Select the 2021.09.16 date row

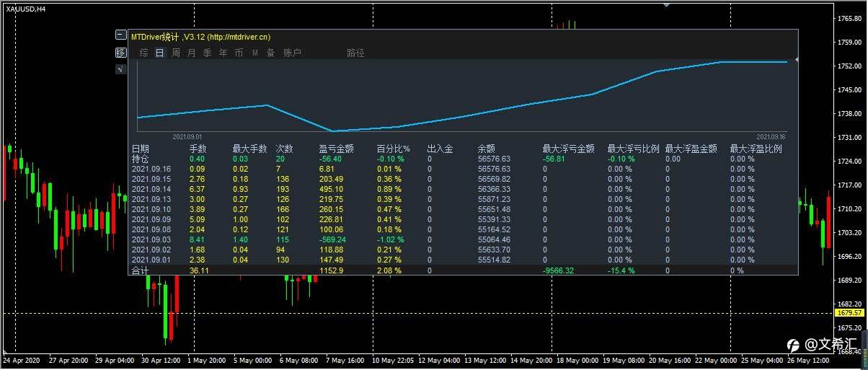pos(463,169)
